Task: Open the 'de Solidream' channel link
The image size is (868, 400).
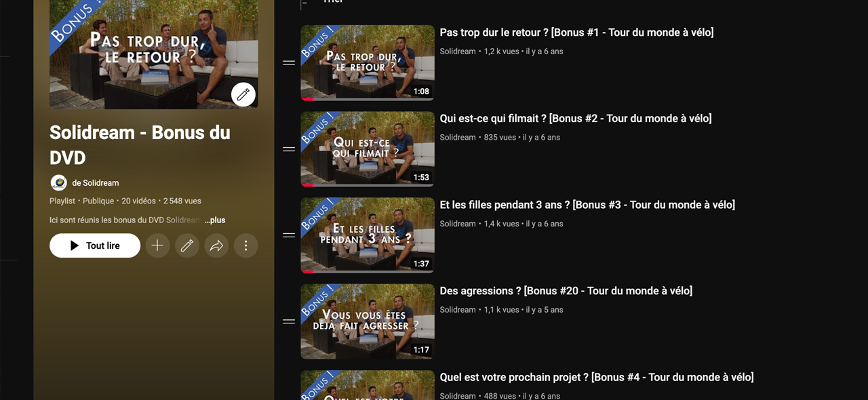Action: point(96,183)
